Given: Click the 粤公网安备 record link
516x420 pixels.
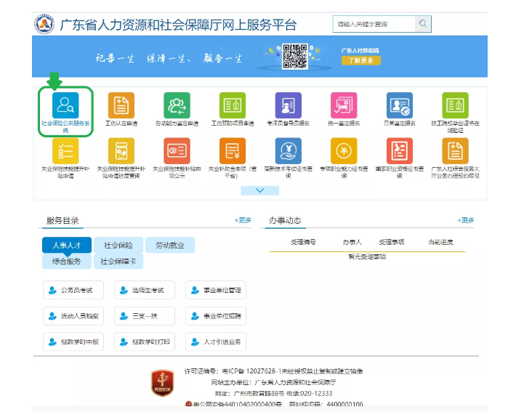Looking at the screenshot, I should click(x=237, y=404).
